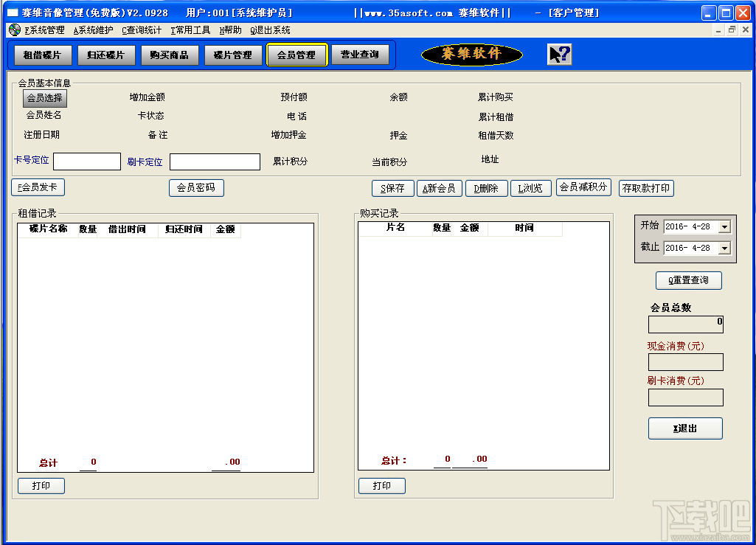Click 打印 under 购买记录 list
This screenshot has width=756, height=545.
click(x=382, y=486)
